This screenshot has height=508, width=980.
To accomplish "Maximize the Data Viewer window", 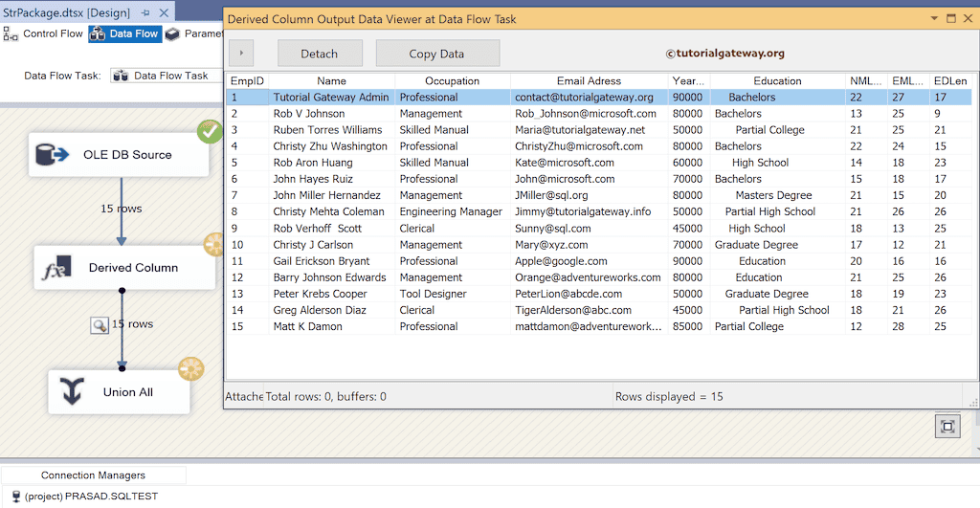I will (x=951, y=19).
